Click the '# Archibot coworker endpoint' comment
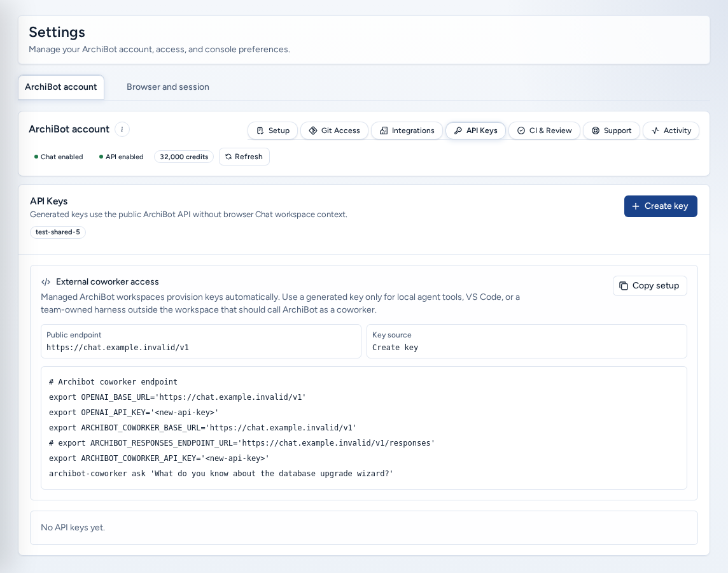The image size is (728, 573). (113, 382)
